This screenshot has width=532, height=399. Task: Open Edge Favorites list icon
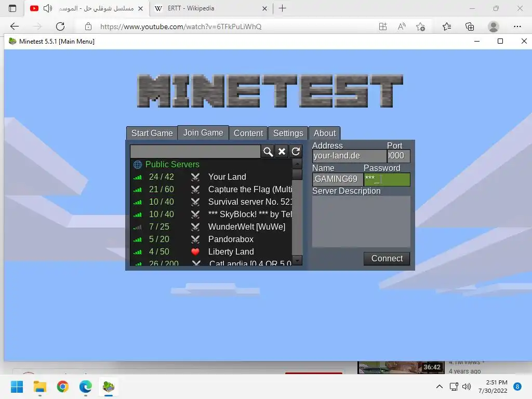click(447, 26)
